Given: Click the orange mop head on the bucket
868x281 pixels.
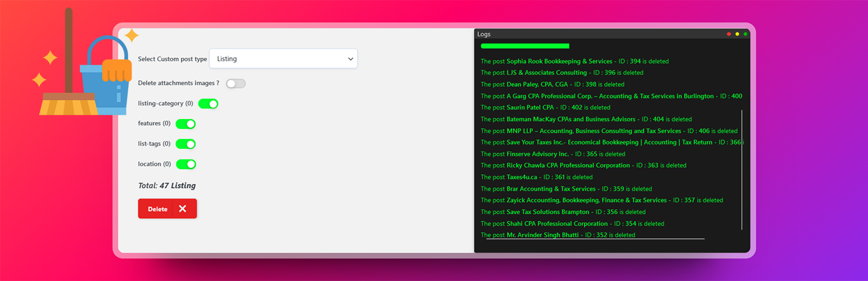Looking at the screenshot, I should 117,70.
